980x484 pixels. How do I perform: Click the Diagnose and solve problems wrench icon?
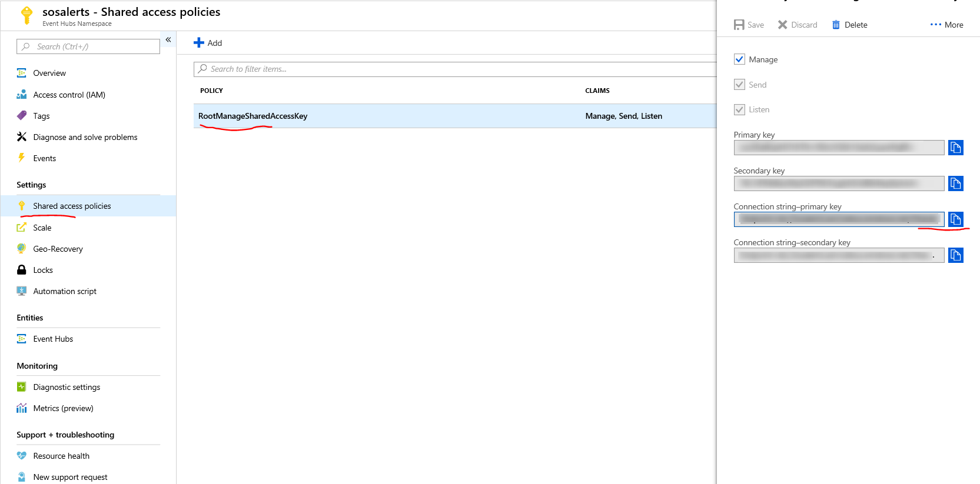coord(22,136)
